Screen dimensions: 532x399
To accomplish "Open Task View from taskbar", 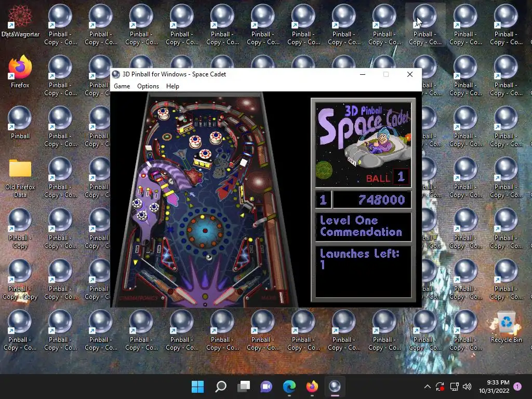I will point(243,387).
